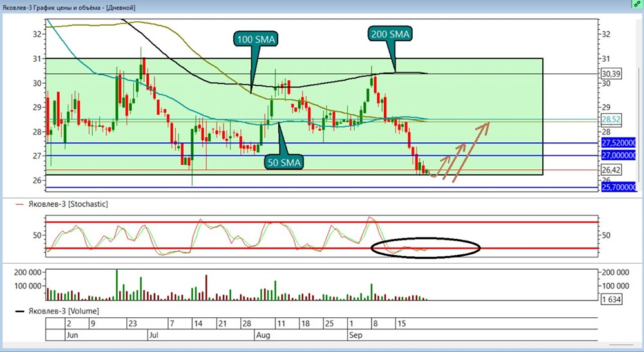The width and height of the screenshot is (644, 352).
Task: Click the 'Яковлев-3 [Volume]' legend entry
Action: click(x=63, y=311)
